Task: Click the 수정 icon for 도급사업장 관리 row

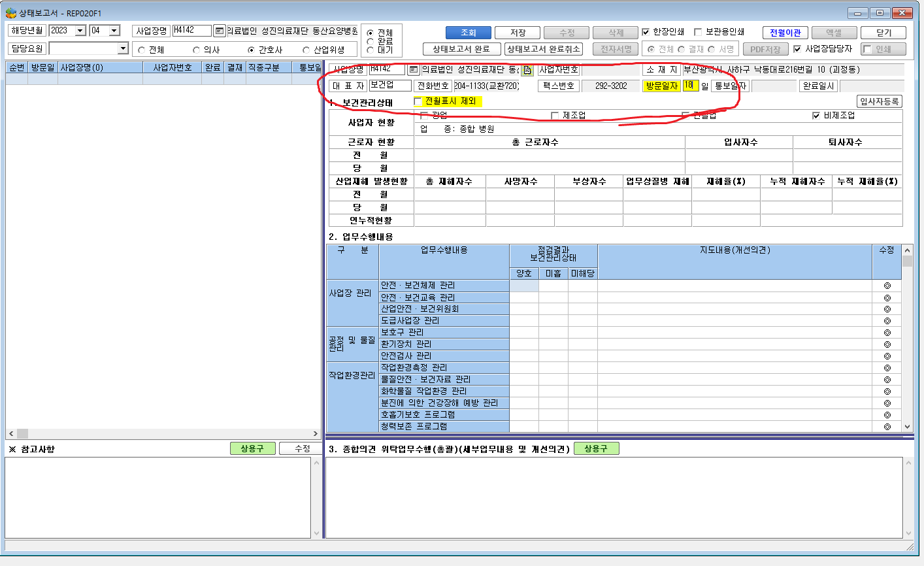Action: click(887, 321)
